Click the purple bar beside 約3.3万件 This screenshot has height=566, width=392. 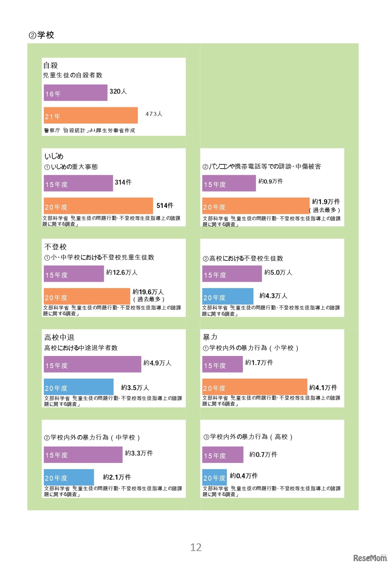[x=83, y=455]
